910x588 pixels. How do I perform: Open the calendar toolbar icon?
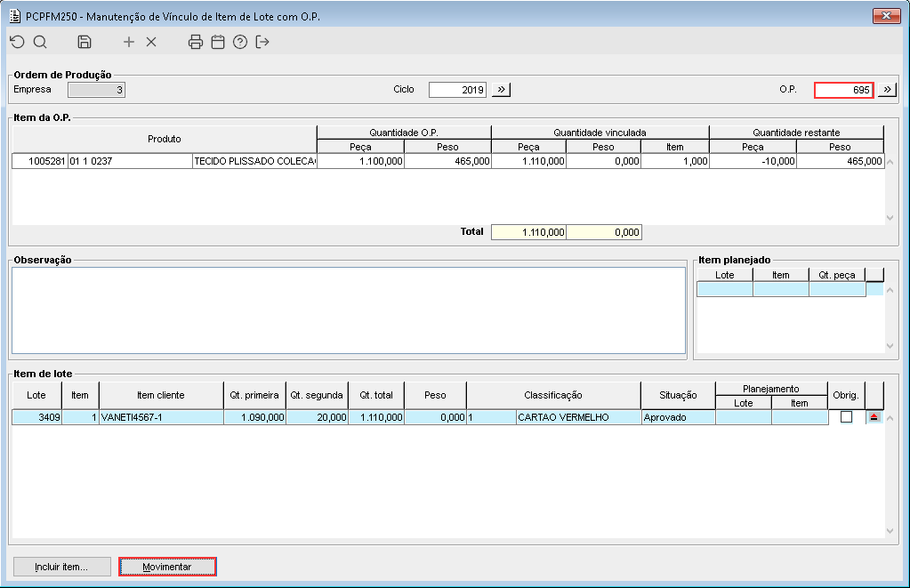[x=218, y=42]
